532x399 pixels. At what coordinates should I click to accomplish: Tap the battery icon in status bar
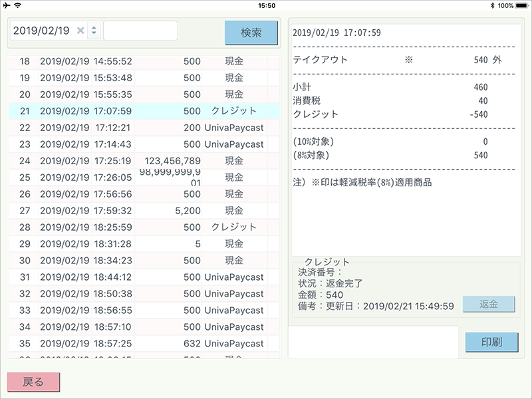tap(521, 5)
